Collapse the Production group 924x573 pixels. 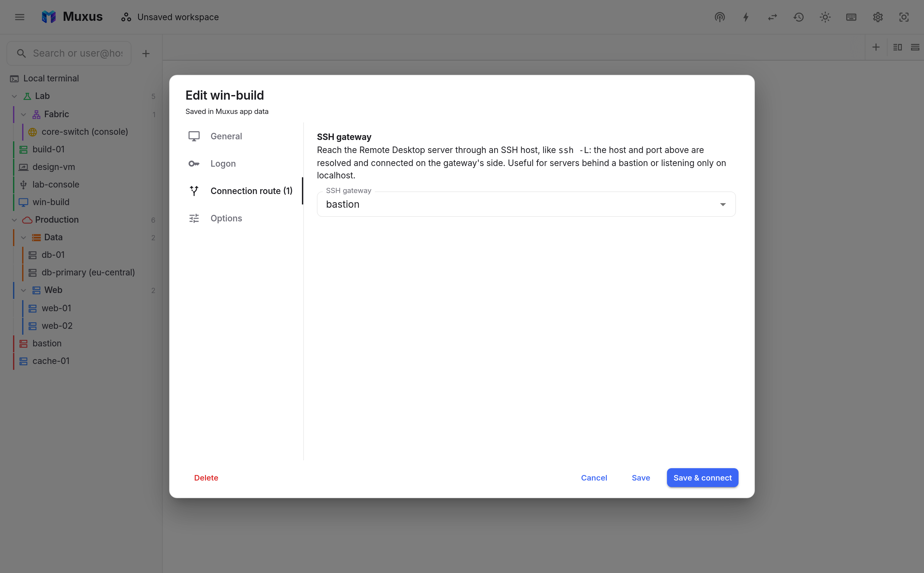pyautogui.click(x=14, y=220)
